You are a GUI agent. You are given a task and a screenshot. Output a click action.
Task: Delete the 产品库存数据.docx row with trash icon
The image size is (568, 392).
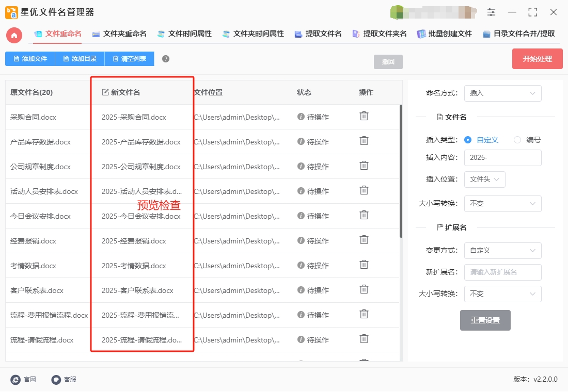click(364, 141)
